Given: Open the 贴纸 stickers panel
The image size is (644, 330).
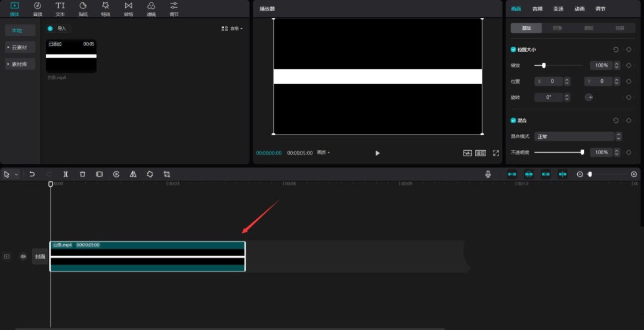Looking at the screenshot, I should tap(83, 8).
